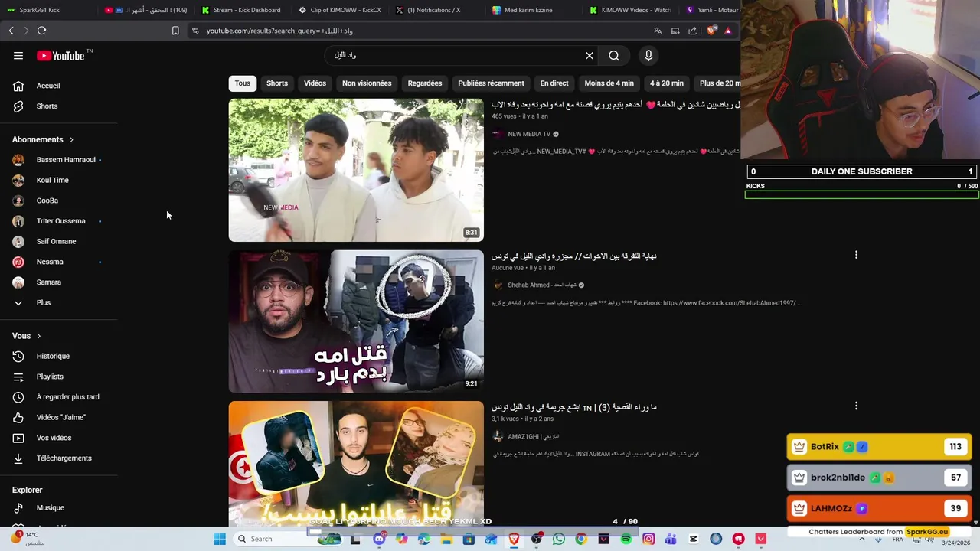Open À regarder plus tard
The width and height of the screenshot is (980, 551).
click(x=67, y=397)
